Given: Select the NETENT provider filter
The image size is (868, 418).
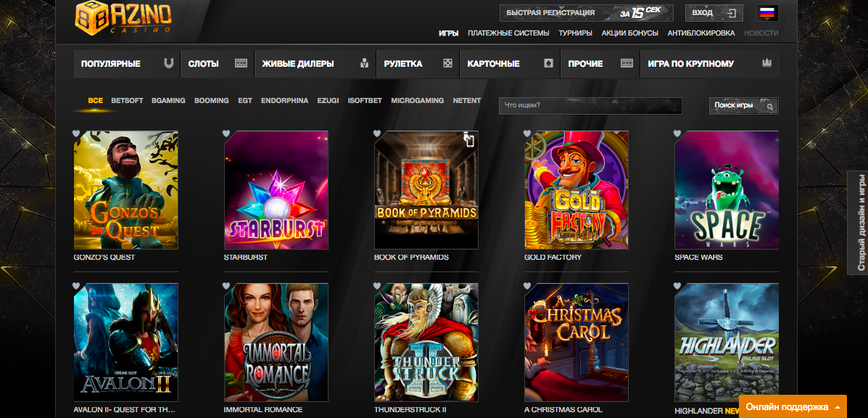Looking at the screenshot, I should tap(467, 101).
